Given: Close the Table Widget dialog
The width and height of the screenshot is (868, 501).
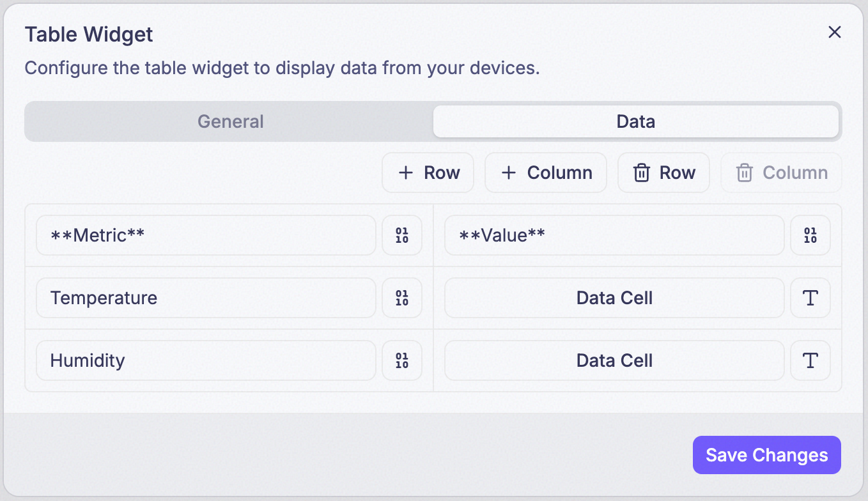Looking at the screenshot, I should 835,32.
